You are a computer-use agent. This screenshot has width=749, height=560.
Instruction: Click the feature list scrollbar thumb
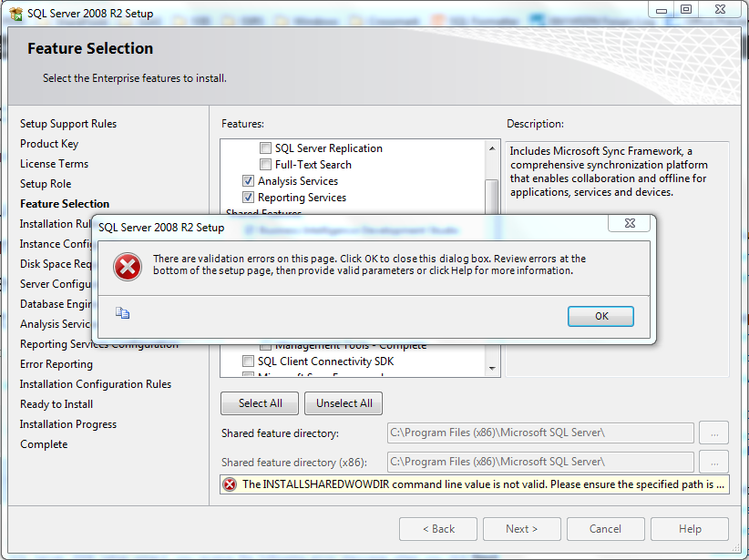point(492,197)
